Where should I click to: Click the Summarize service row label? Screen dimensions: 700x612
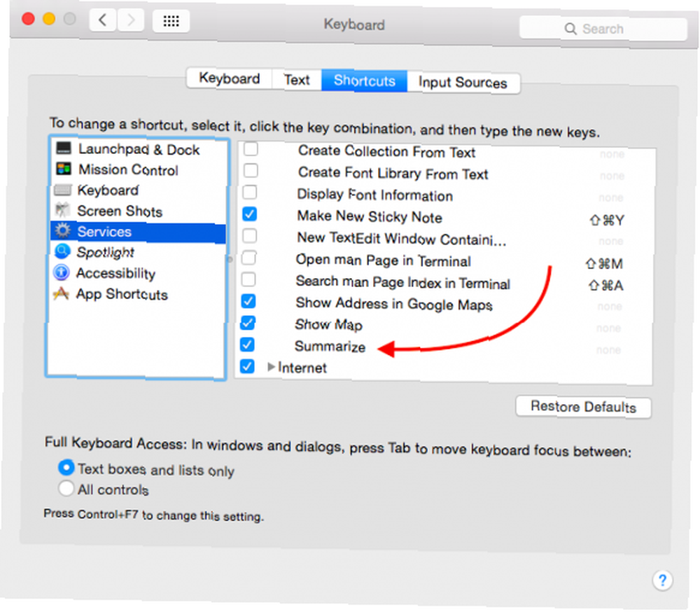[330, 347]
